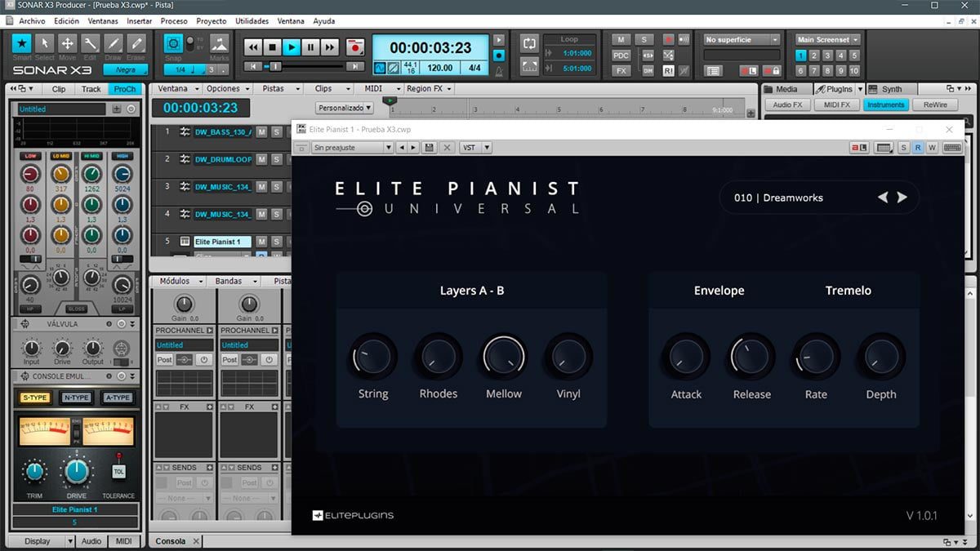Open the Main Screenset dropdown
This screenshot has height=551, width=980.
(828, 39)
